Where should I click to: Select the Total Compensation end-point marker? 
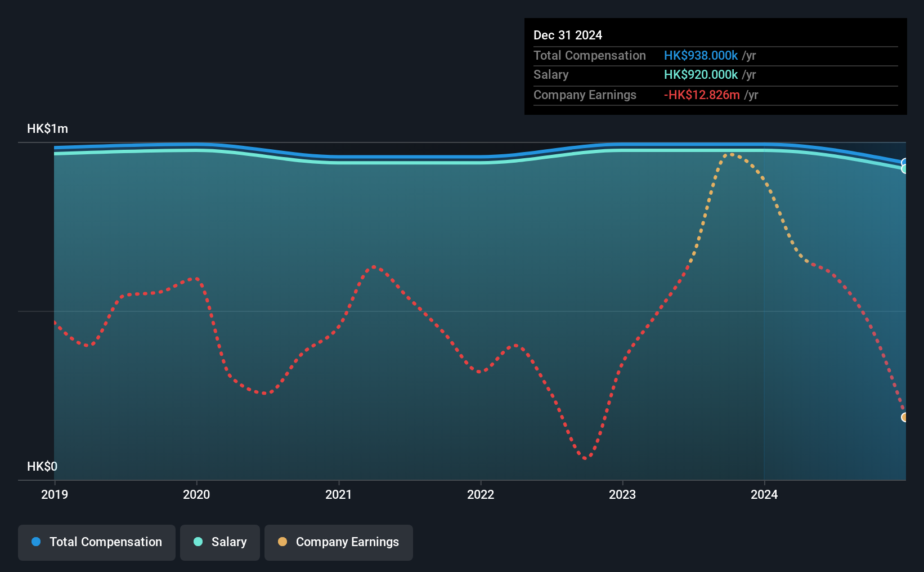click(904, 163)
